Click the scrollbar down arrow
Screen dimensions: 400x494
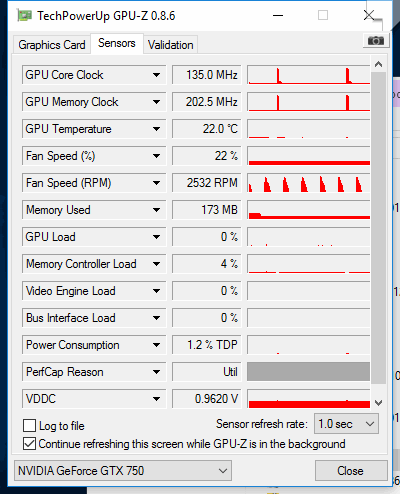(x=378, y=402)
